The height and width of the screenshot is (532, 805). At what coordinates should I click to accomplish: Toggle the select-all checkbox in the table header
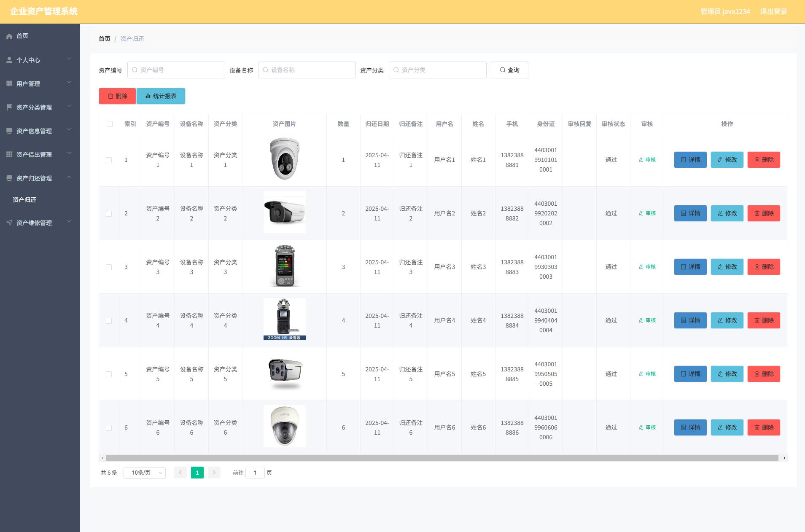pos(110,124)
